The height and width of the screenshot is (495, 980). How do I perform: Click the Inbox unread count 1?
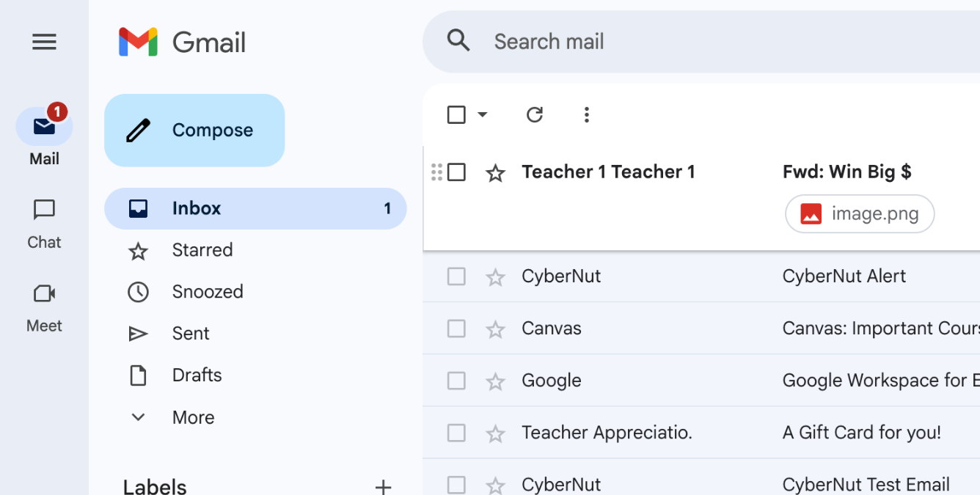[x=387, y=208]
